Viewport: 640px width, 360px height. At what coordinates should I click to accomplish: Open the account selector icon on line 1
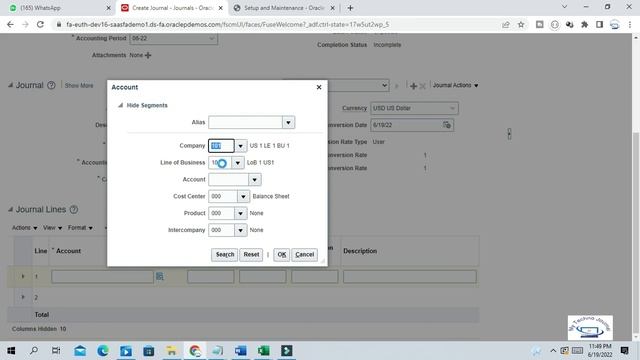(x=160, y=277)
